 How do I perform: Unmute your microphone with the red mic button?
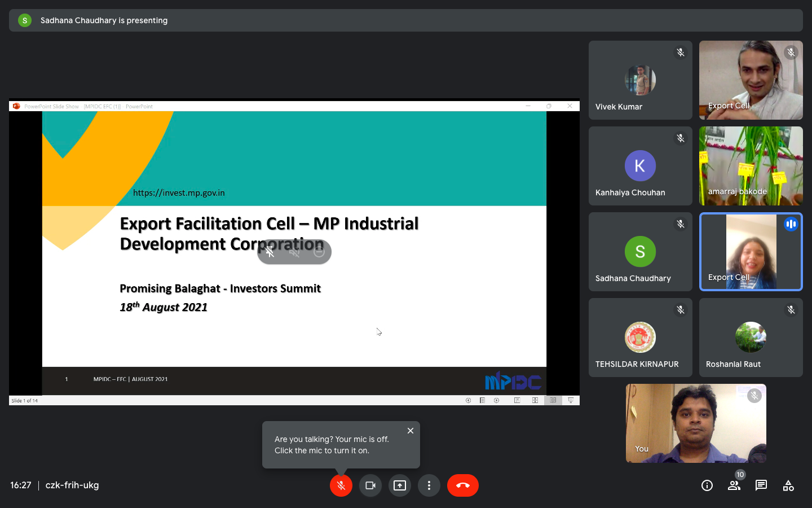(x=341, y=485)
